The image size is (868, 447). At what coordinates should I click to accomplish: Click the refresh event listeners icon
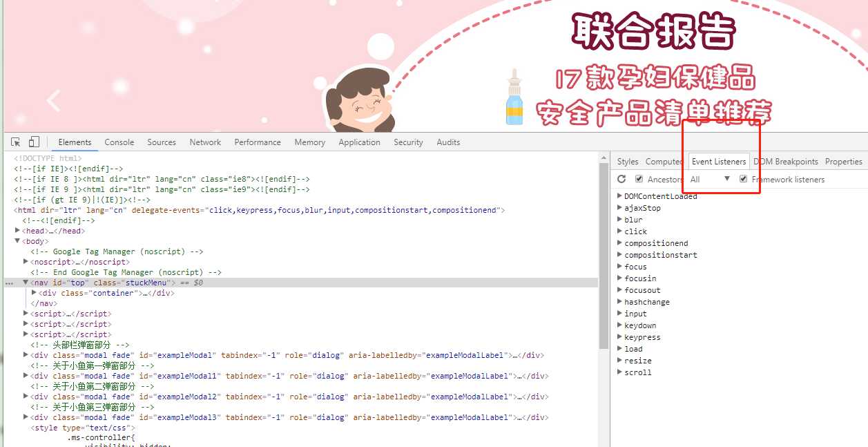(x=621, y=179)
